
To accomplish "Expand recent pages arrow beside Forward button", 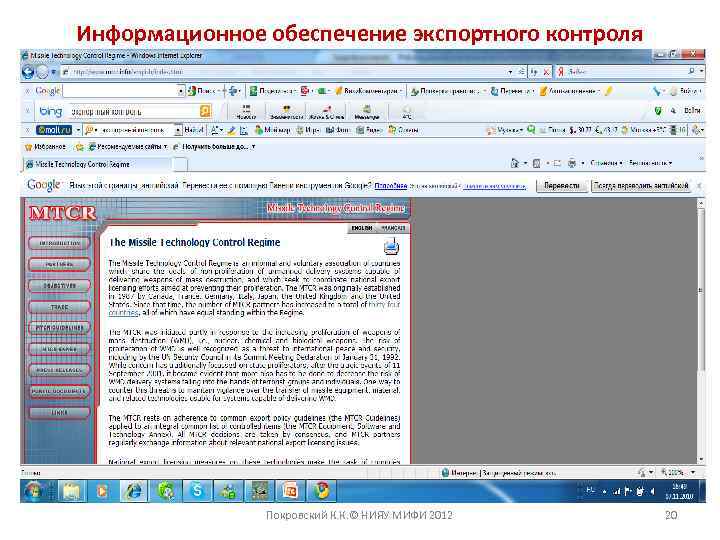I will (54, 72).
